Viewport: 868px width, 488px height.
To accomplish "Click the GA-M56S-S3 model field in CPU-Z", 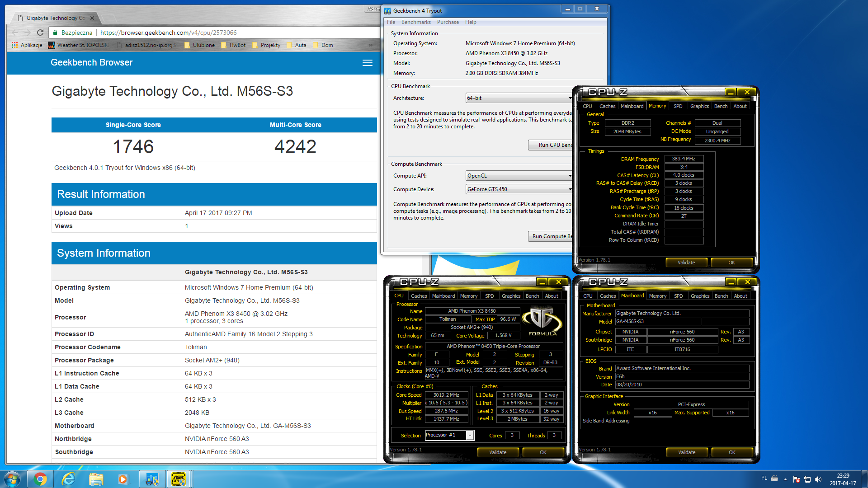I will [x=658, y=322].
